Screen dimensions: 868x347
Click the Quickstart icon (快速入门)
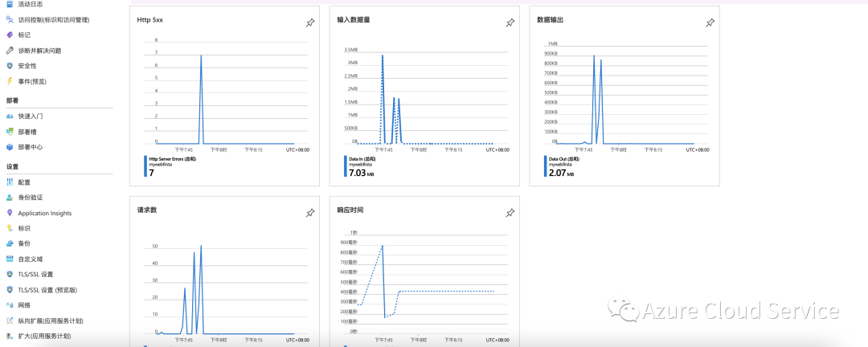10,116
